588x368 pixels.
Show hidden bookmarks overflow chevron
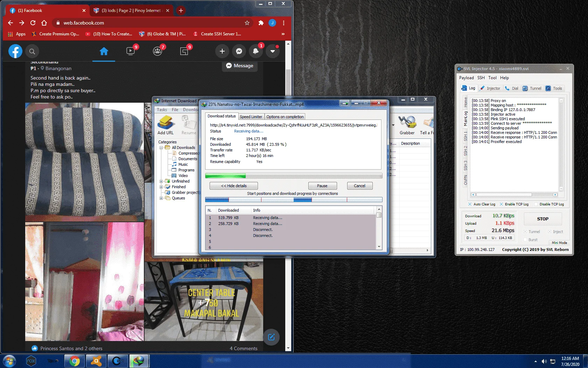283,34
